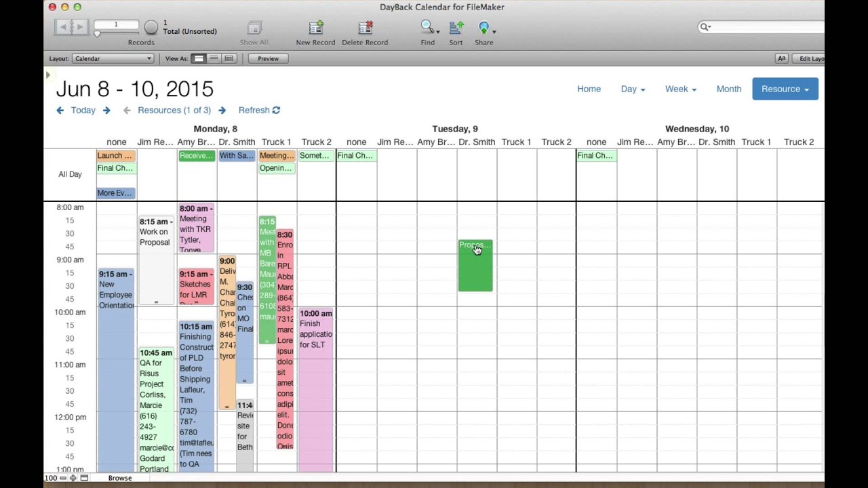This screenshot has height=488, width=868.
Task: Open the 8:15 am Work on Proposal event
Action: click(156, 261)
